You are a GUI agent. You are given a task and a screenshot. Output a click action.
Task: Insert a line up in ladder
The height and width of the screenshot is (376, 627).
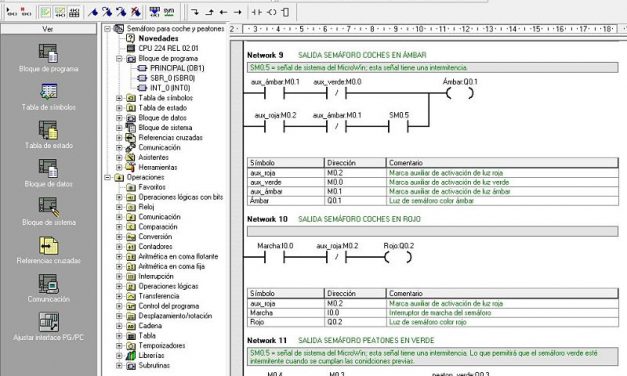pos(210,12)
